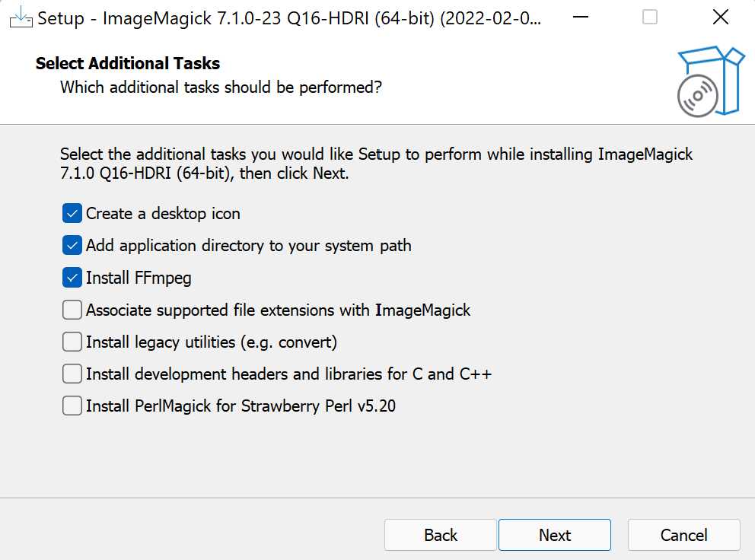Click the disabled maximize button
Image resolution: width=755 pixels, height=560 pixels.
pyautogui.click(x=650, y=17)
